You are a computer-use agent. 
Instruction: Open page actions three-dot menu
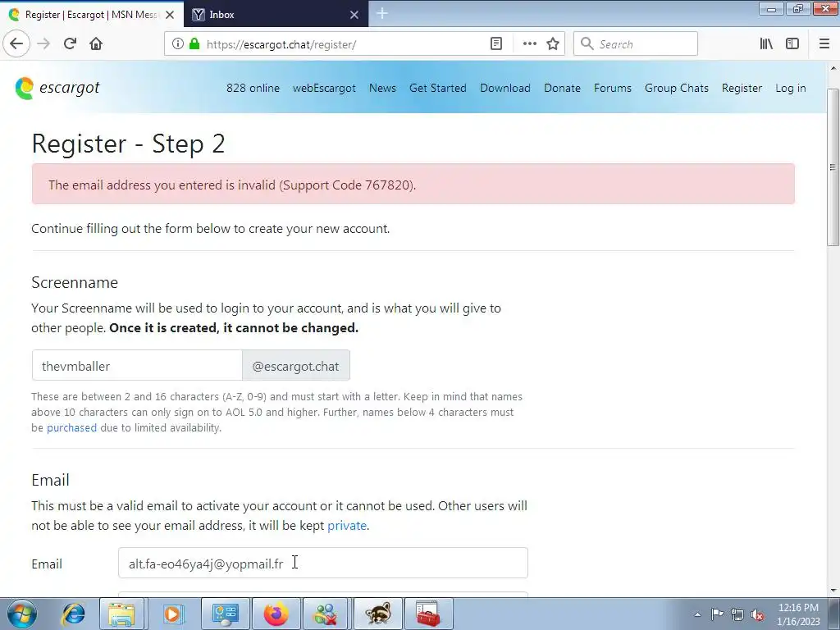click(529, 44)
